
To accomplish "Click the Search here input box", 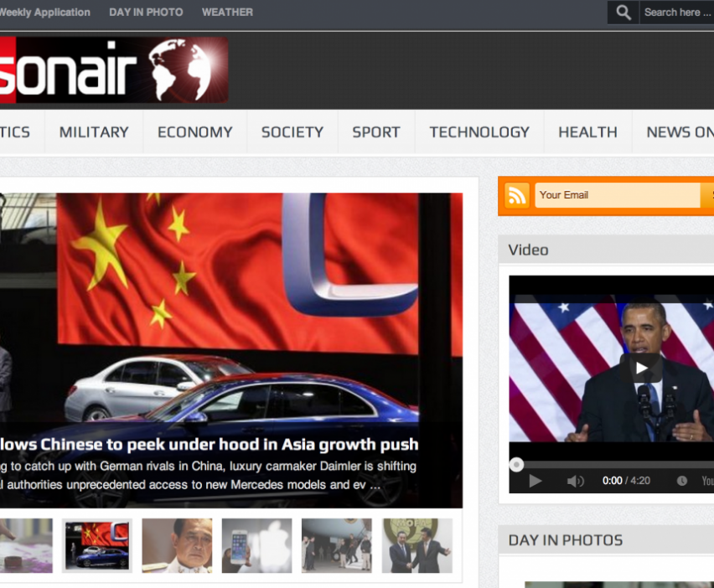I will [676, 13].
